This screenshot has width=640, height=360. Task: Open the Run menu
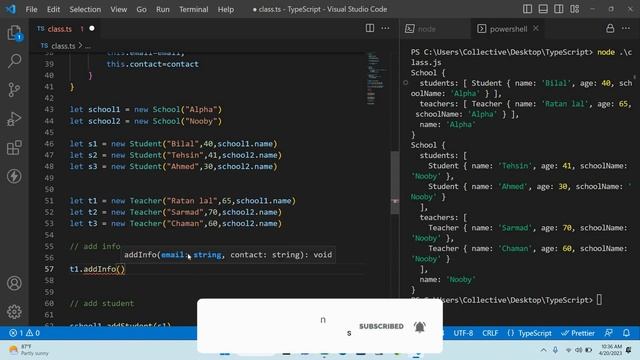(x=162, y=9)
